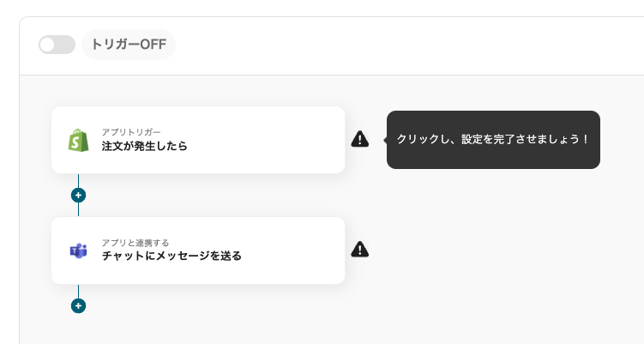Add new step below Teams card
Image resolution: width=644 pixels, height=344 pixels.
coord(78,305)
